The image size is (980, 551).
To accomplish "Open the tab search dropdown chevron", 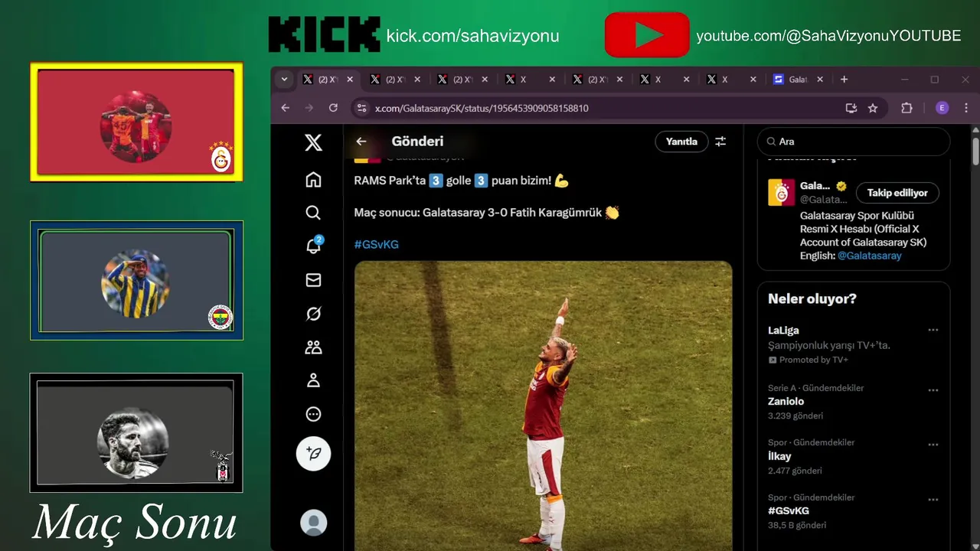I will (x=284, y=79).
